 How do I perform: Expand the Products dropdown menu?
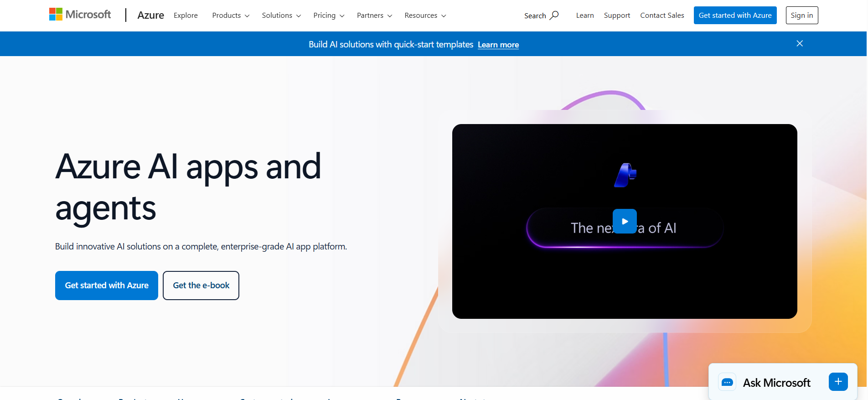231,16
